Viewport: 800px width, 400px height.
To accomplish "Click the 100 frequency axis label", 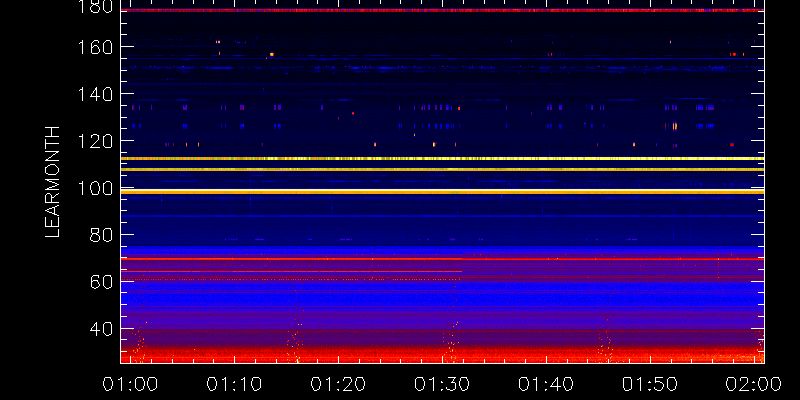I will (x=97, y=189).
